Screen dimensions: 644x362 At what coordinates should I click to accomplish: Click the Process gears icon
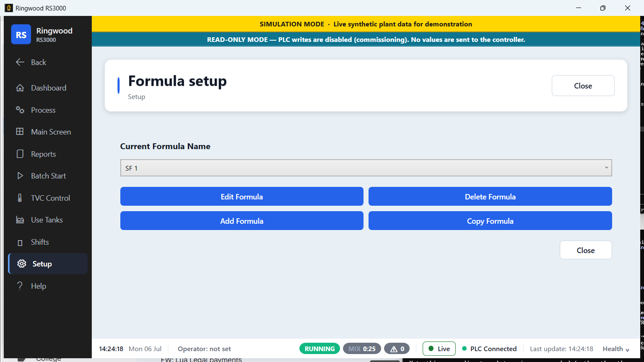[20, 110]
